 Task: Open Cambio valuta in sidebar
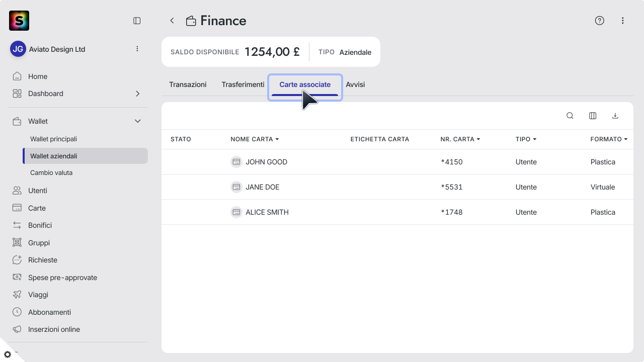tap(51, 172)
